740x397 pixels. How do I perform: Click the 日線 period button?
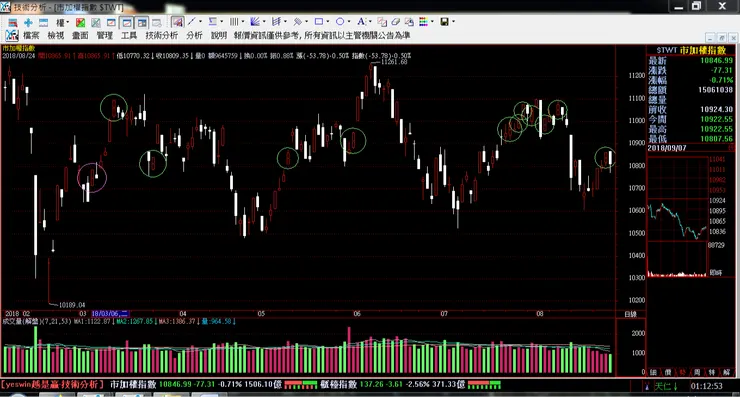631,314
